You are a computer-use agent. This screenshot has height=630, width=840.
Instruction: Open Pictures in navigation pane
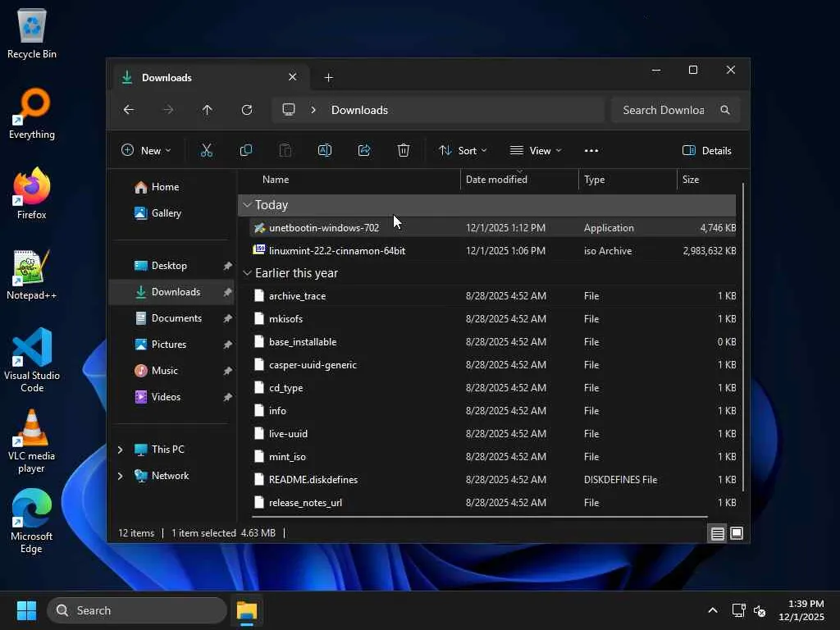(x=171, y=345)
